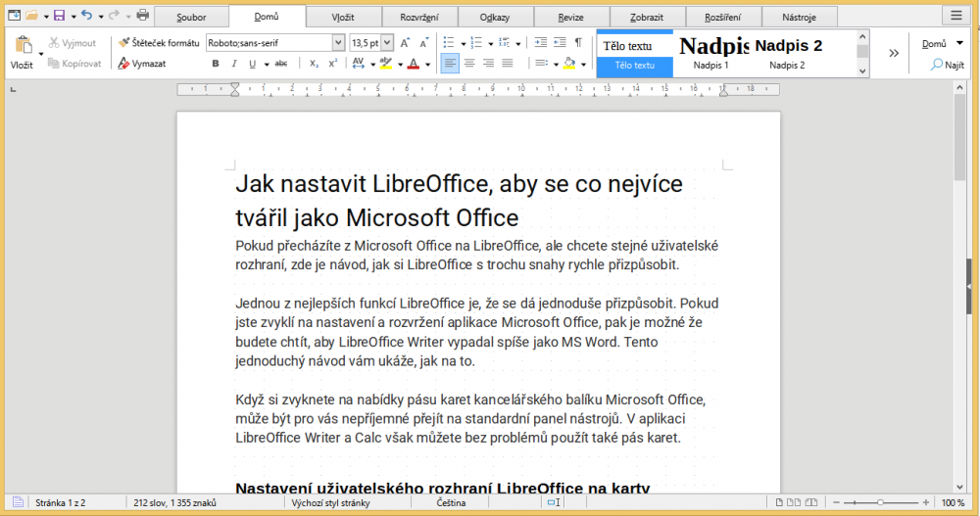Switch to the Vložit tab

[x=343, y=17]
